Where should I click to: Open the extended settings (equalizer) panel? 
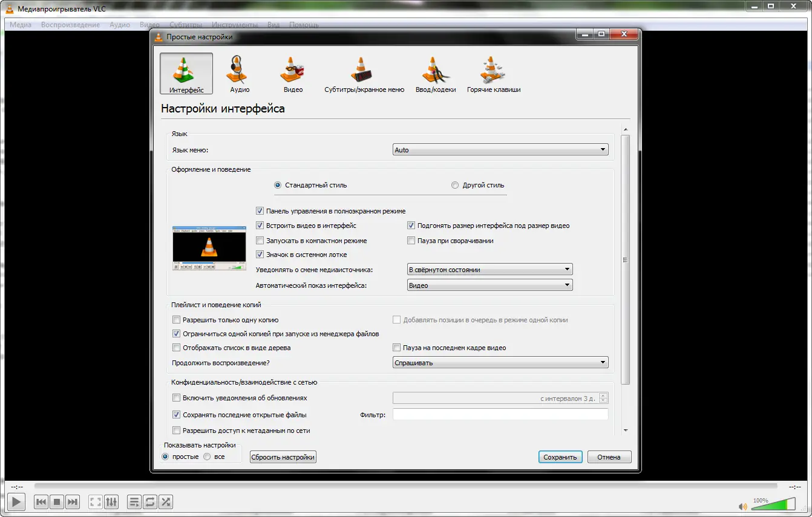coord(111,501)
